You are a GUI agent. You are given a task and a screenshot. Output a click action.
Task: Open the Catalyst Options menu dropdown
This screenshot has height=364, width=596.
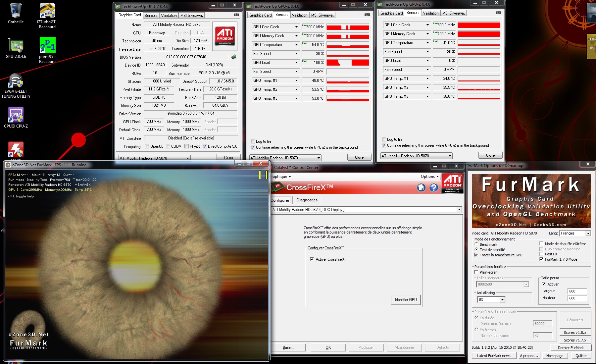pyautogui.click(x=429, y=177)
